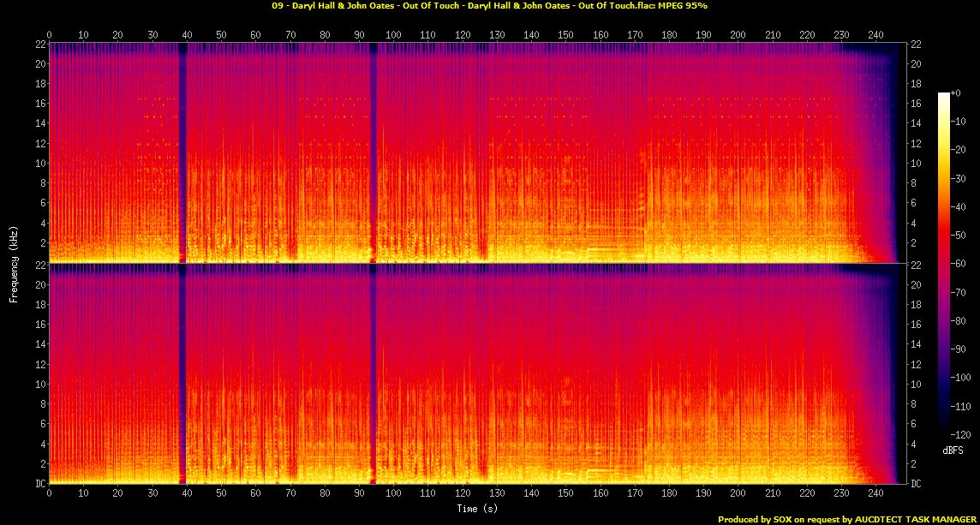This screenshot has height=525, width=980.
Task: Click the dark gap near 38s in upper channel
Action: click(x=181, y=154)
